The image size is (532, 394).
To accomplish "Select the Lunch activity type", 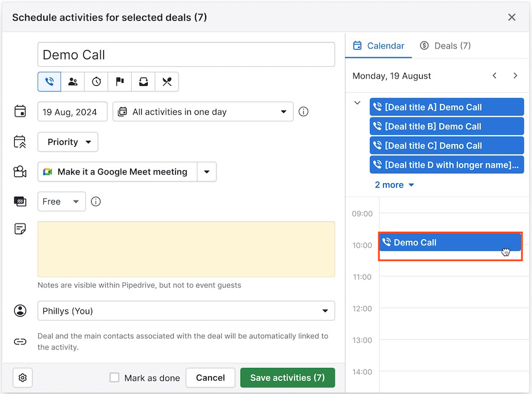I will [x=167, y=82].
